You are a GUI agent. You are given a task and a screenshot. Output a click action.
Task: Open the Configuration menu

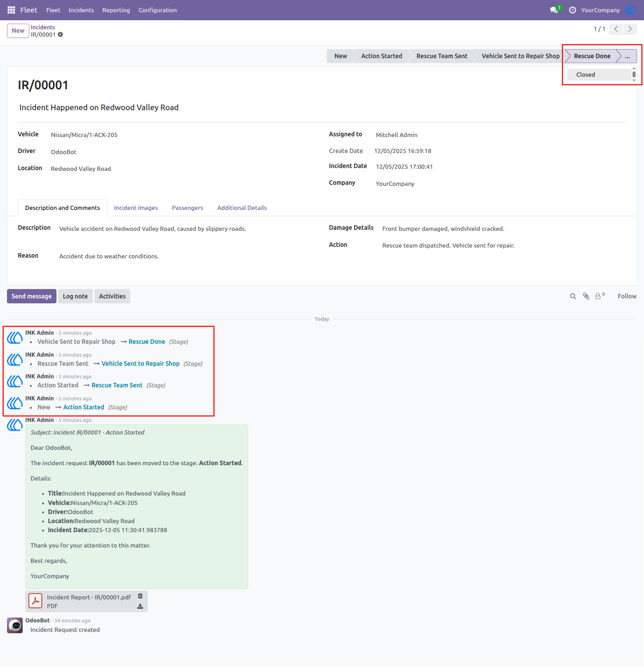point(158,10)
